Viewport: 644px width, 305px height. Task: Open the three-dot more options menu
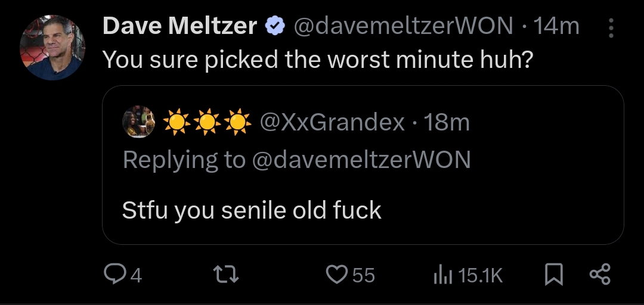[611, 27]
